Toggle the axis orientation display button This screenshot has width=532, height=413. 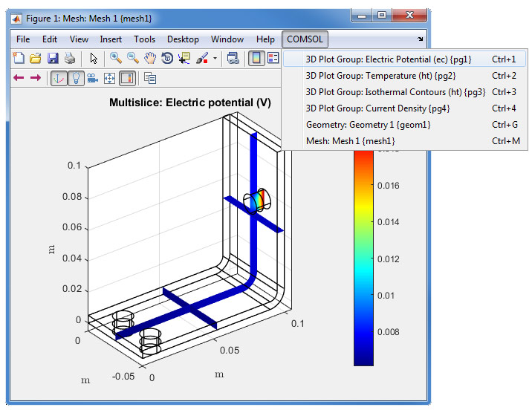(x=58, y=78)
